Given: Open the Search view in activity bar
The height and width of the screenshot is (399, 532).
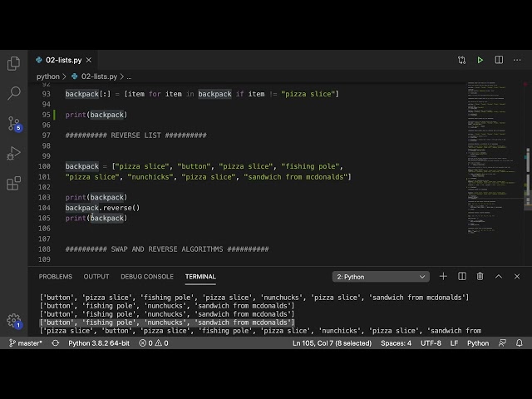Looking at the screenshot, I should pos(13,93).
